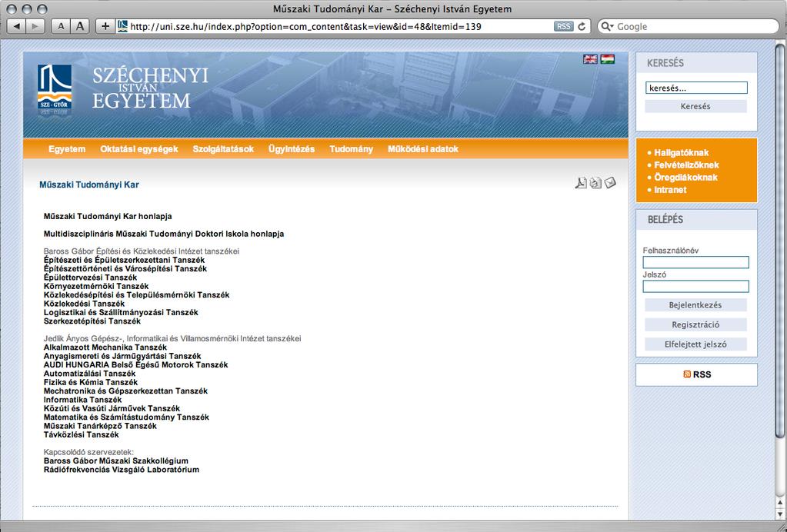
Task: Open the Tudomány menu
Action: tap(352, 149)
